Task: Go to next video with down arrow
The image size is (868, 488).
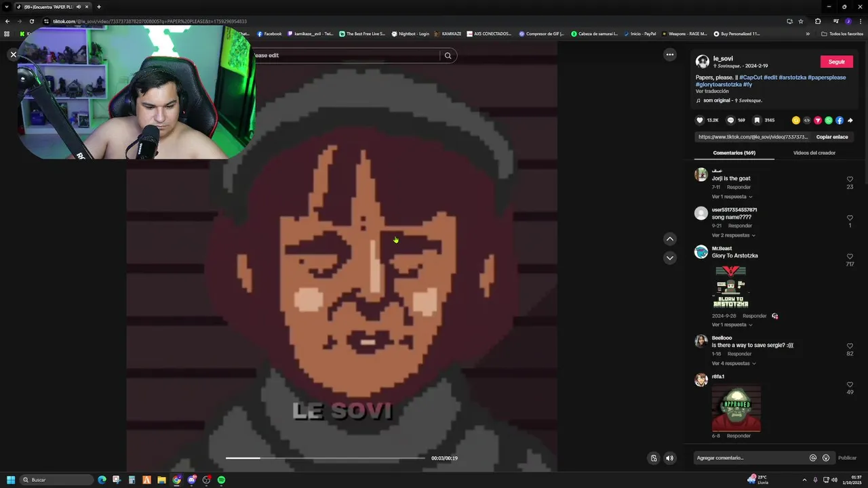Action: click(x=670, y=258)
